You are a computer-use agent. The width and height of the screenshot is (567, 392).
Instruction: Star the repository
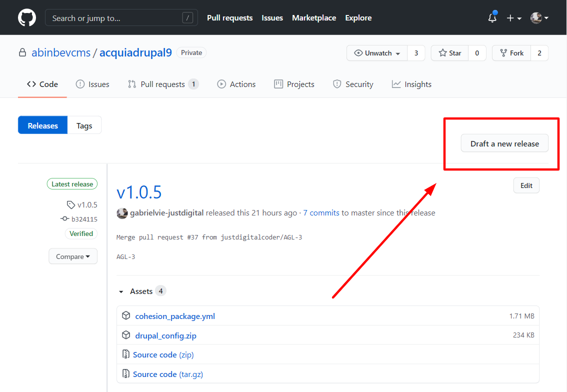click(450, 53)
